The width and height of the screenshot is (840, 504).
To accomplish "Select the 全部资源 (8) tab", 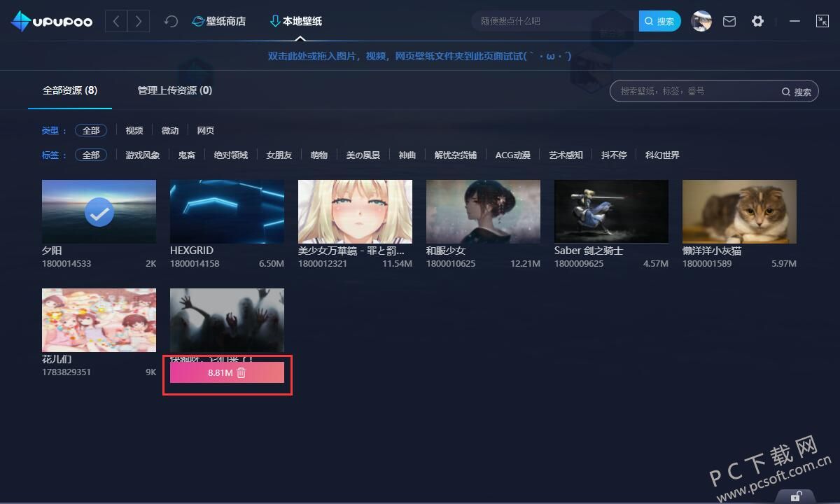I will click(x=70, y=90).
